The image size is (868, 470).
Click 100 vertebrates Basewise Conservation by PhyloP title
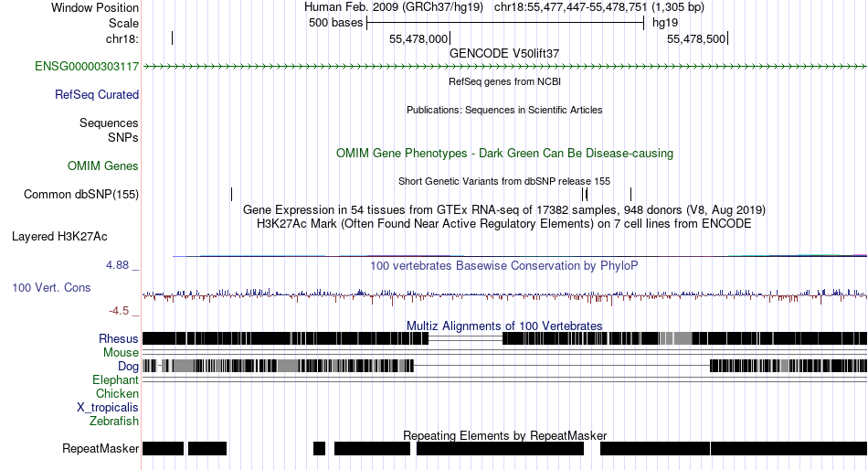(x=504, y=266)
